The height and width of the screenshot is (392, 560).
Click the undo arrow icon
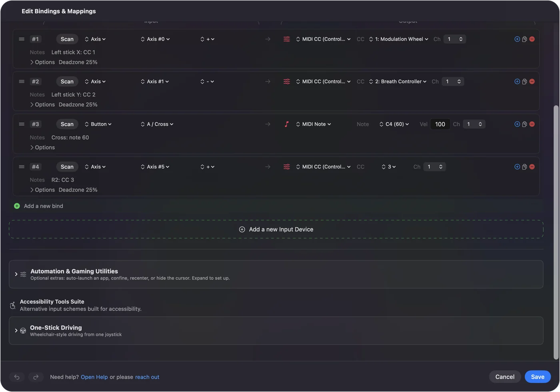tap(17, 377)
